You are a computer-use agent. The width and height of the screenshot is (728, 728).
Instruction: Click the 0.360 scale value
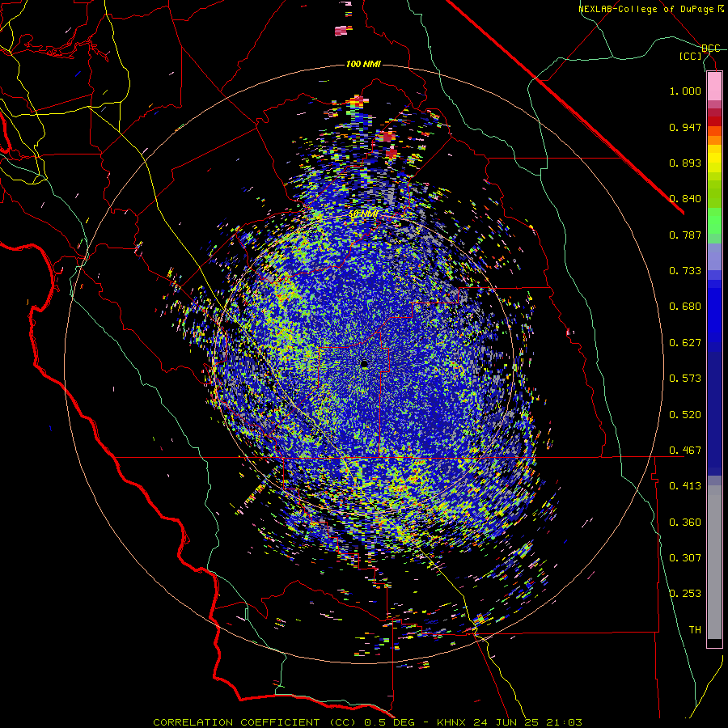pyautogui.click(x=685, y=523)
